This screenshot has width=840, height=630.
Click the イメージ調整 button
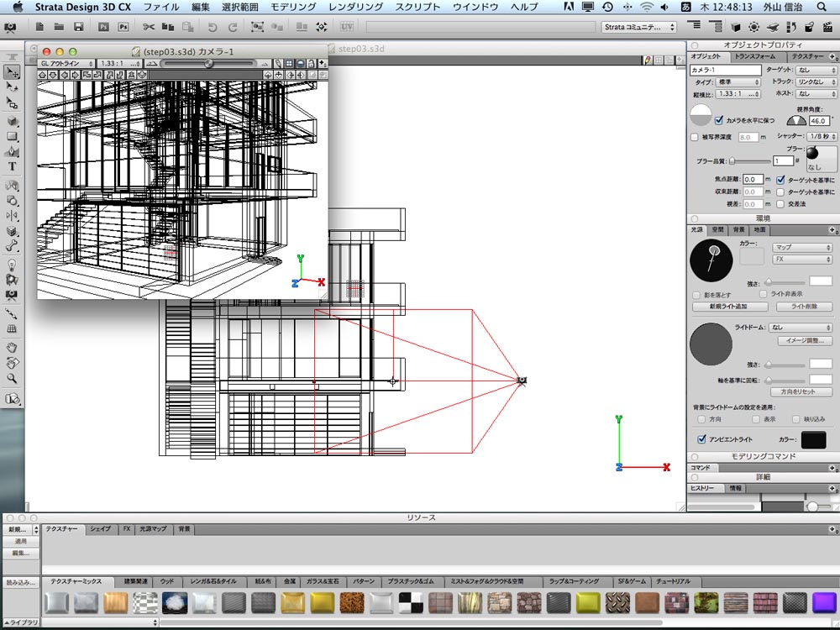(x=805, y=341)
